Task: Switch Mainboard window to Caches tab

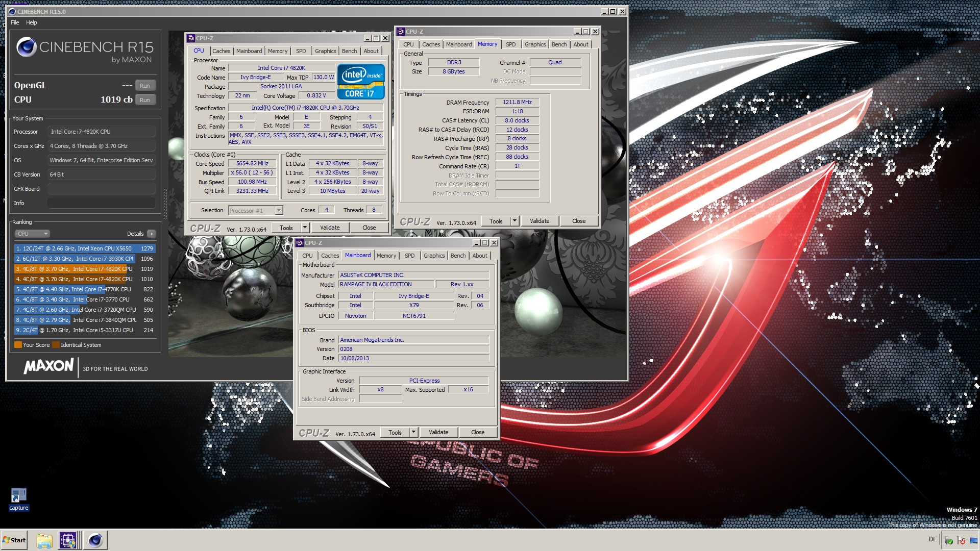Action: [330, 256]
